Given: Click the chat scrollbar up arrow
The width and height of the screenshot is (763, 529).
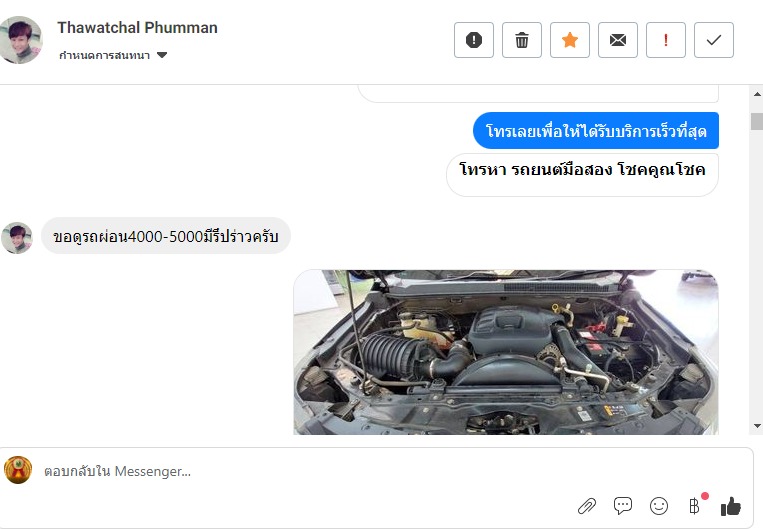Looking at the screenshot, I should (757, 94).
